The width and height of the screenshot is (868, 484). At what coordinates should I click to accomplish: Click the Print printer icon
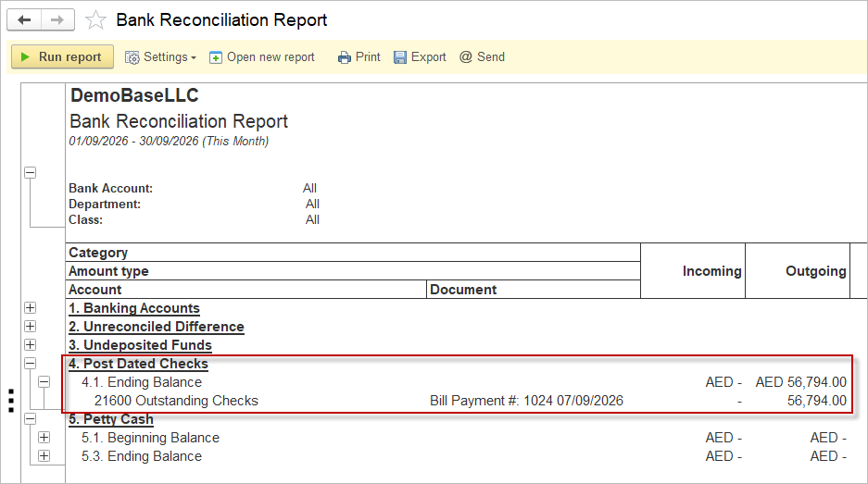pyautogui.click(x=345, y=57)
